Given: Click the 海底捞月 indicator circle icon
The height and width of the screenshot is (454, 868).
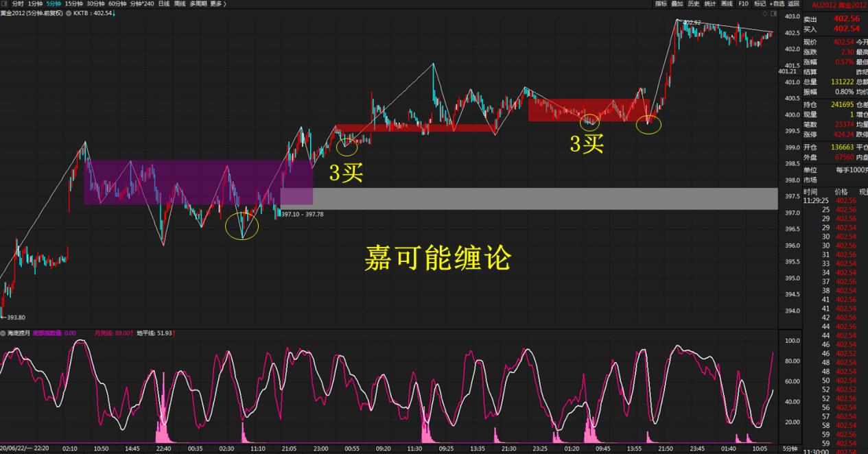Looking at the screenshot, I should [3, 333].
